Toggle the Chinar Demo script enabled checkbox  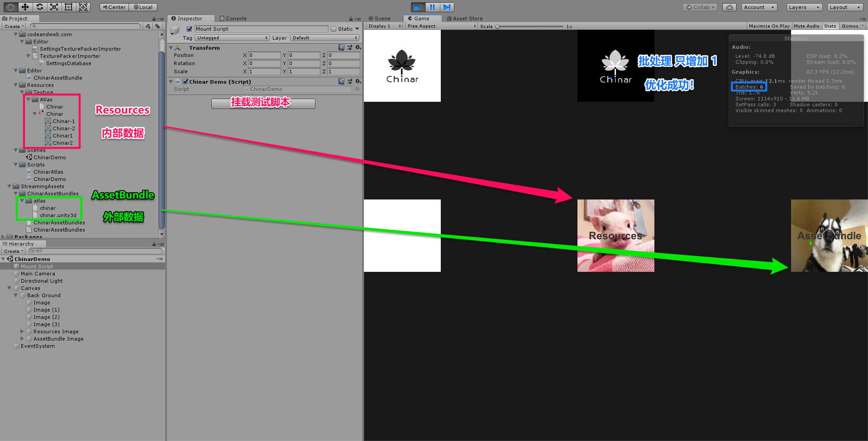click(185, 82)
